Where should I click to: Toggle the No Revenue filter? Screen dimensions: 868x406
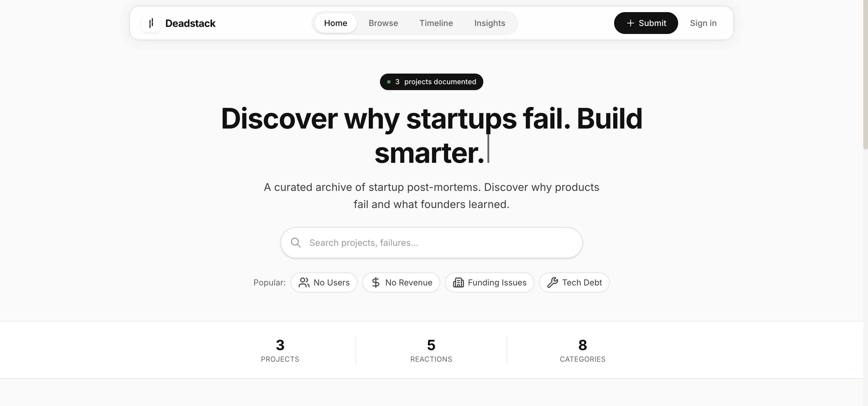tap(401, 282)
